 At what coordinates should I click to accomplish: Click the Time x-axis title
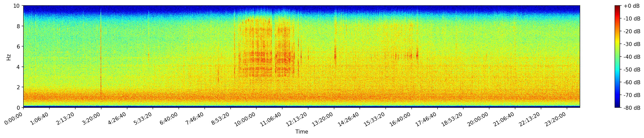pos(301,132)
